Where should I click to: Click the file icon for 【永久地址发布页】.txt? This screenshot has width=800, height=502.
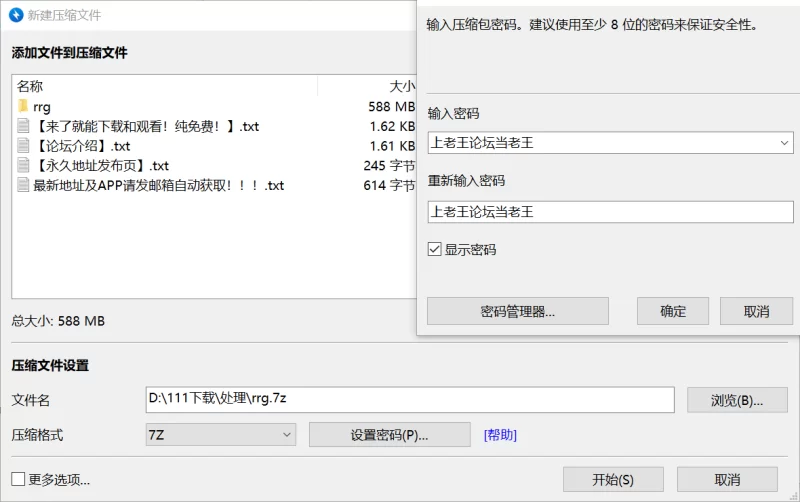23,166
